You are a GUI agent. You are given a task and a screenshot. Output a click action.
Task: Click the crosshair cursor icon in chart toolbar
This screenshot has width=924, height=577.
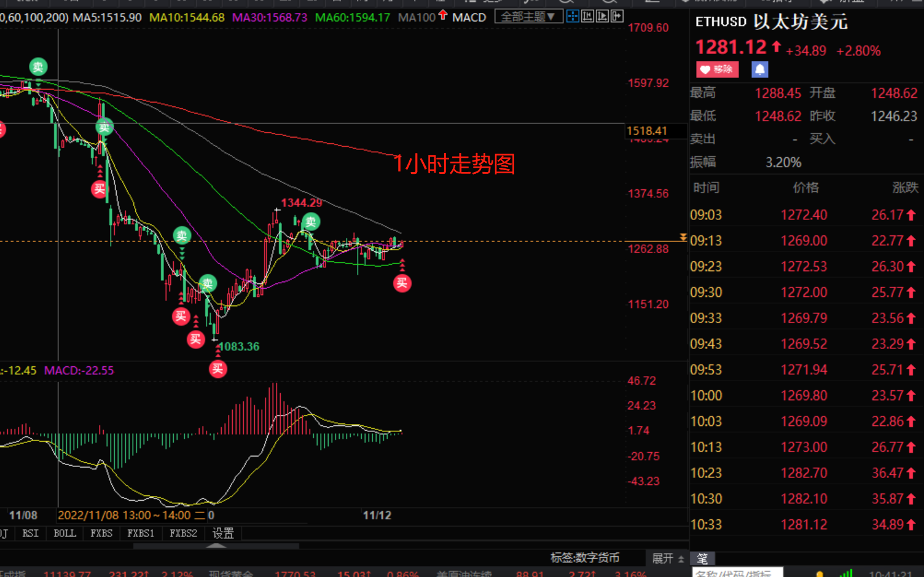(573, 17)
